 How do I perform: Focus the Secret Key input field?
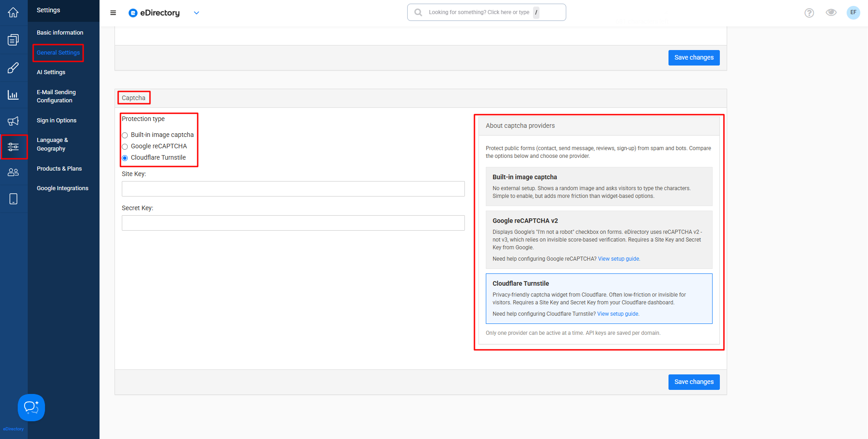click(293, 223)
